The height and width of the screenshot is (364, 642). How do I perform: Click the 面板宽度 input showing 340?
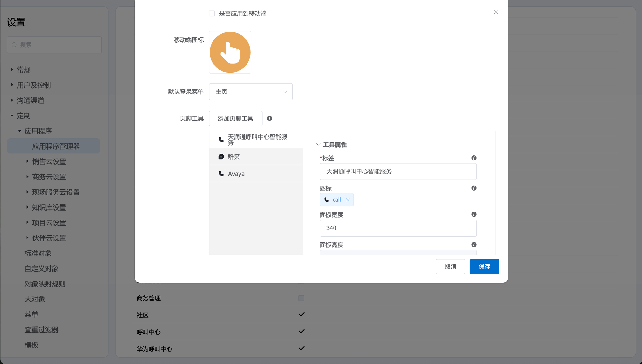398,228
